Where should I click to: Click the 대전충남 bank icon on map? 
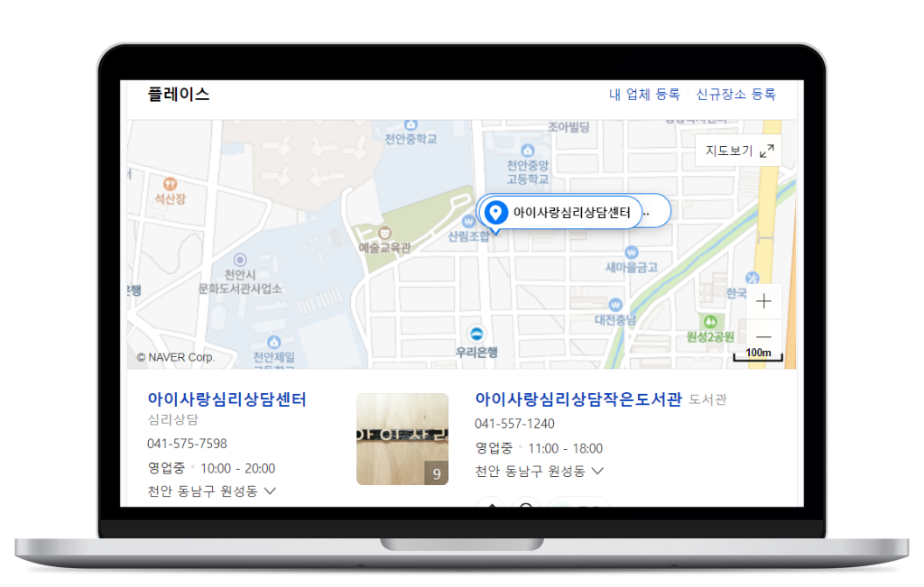tap(615, 305)
